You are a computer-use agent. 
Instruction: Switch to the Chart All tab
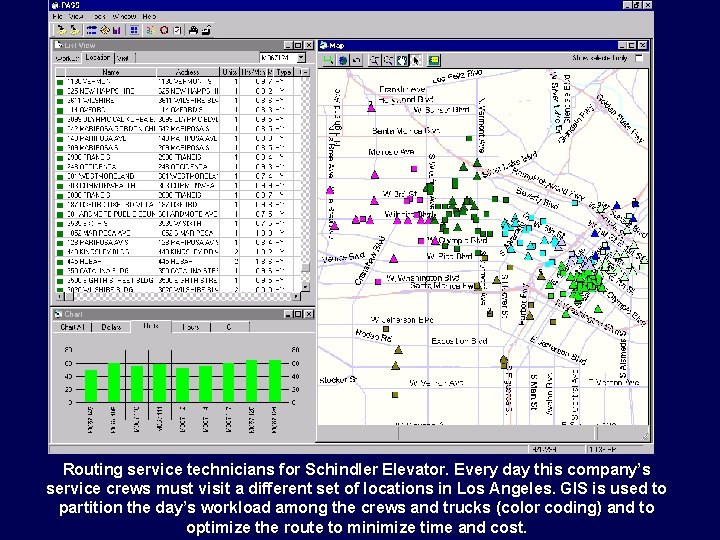click(x=72, y=327)
